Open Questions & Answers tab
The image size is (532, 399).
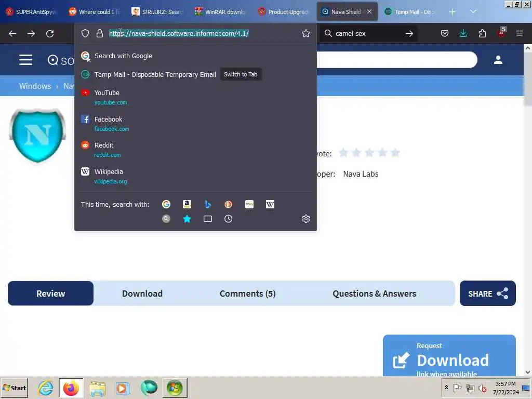[x=374, y=294]
